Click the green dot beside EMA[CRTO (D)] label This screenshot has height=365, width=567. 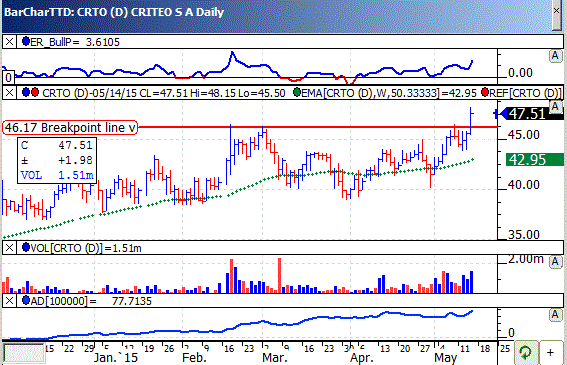(x=297, y=93)
